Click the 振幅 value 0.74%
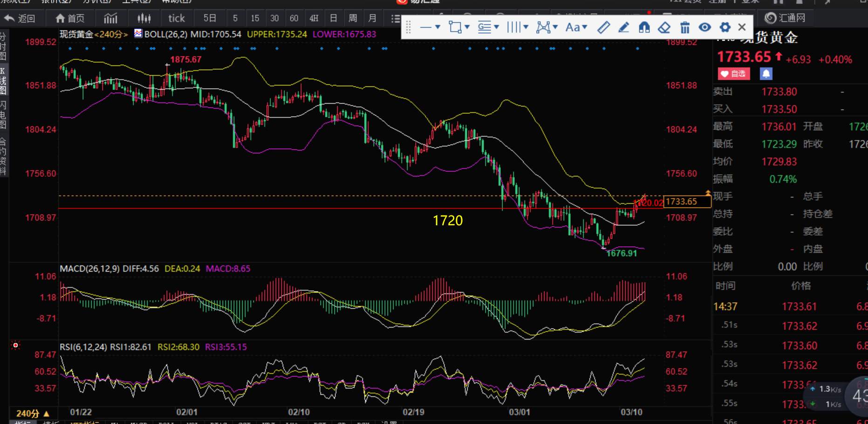Image resolution: width=868 pixels, height=424 pixels. click(783, 179)
